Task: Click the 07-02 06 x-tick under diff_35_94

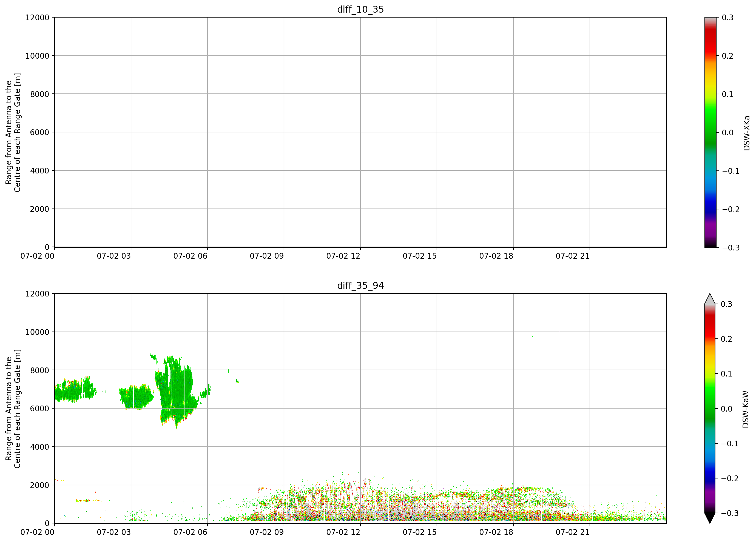Action: tap(190, 532)
